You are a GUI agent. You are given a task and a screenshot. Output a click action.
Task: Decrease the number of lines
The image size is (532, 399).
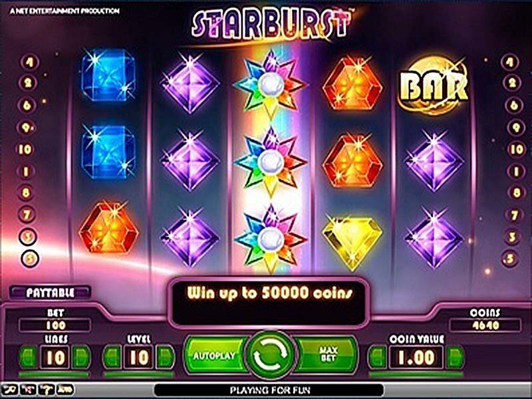click(x=29, y=357)
